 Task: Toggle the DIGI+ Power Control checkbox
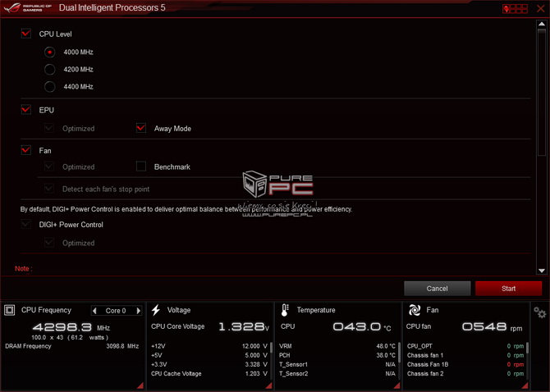[26, 224]
